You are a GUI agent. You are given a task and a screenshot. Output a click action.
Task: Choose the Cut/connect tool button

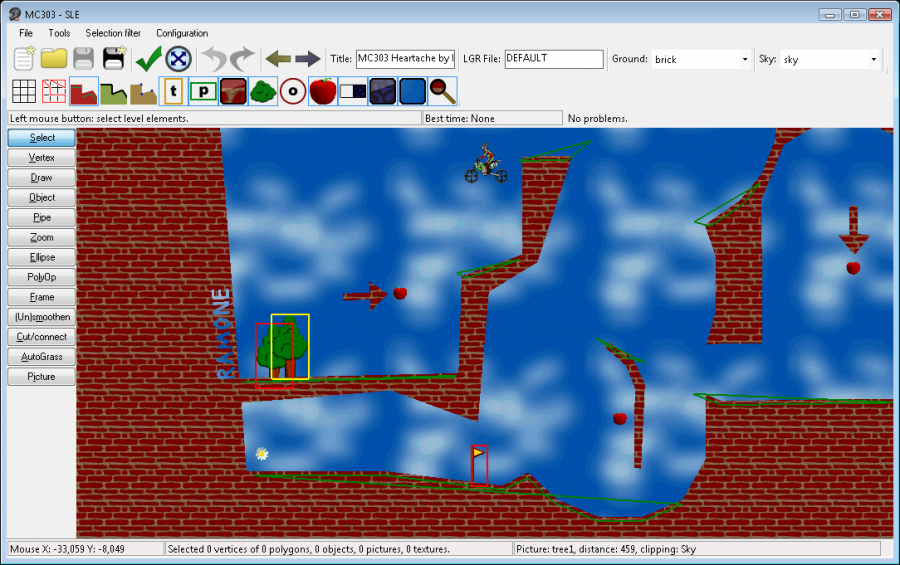point(41,337)
